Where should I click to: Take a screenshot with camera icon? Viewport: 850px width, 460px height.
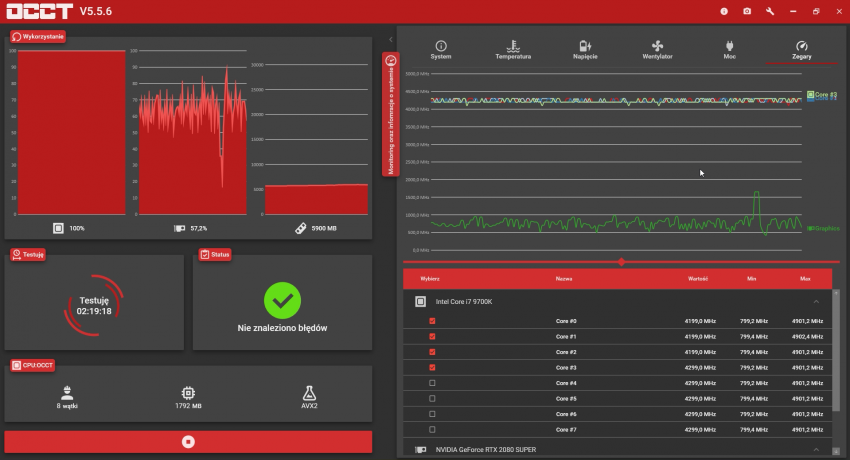(747, 11)
